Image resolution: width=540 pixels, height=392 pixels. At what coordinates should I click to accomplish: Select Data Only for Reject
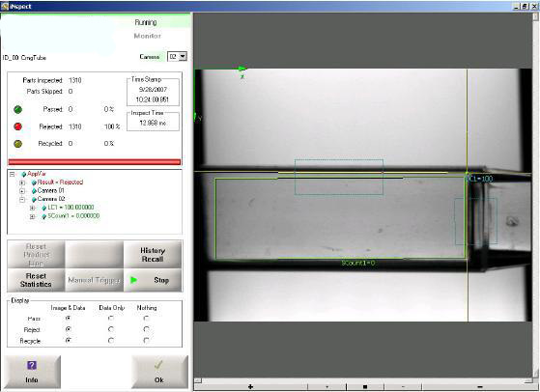tap(111, 329)
